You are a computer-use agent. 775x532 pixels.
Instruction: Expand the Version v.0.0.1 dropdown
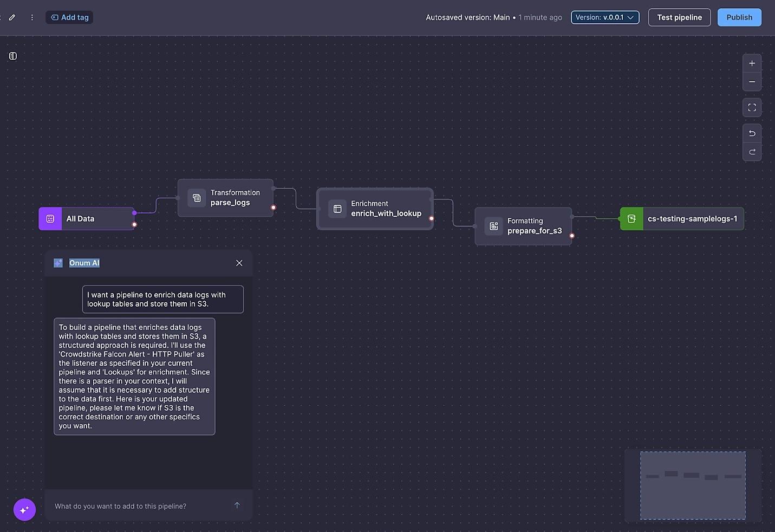point(604,17)
